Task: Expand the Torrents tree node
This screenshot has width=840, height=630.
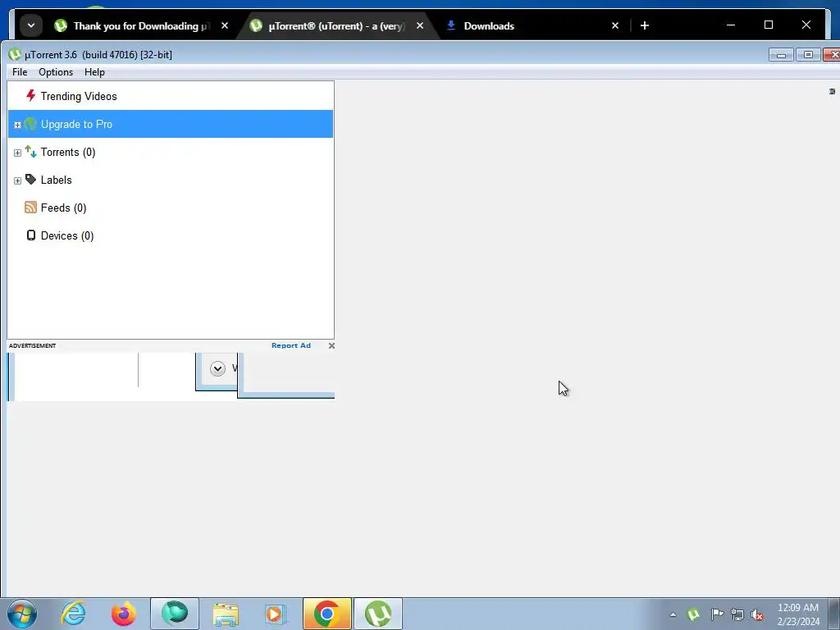Action: pos(17,153)
